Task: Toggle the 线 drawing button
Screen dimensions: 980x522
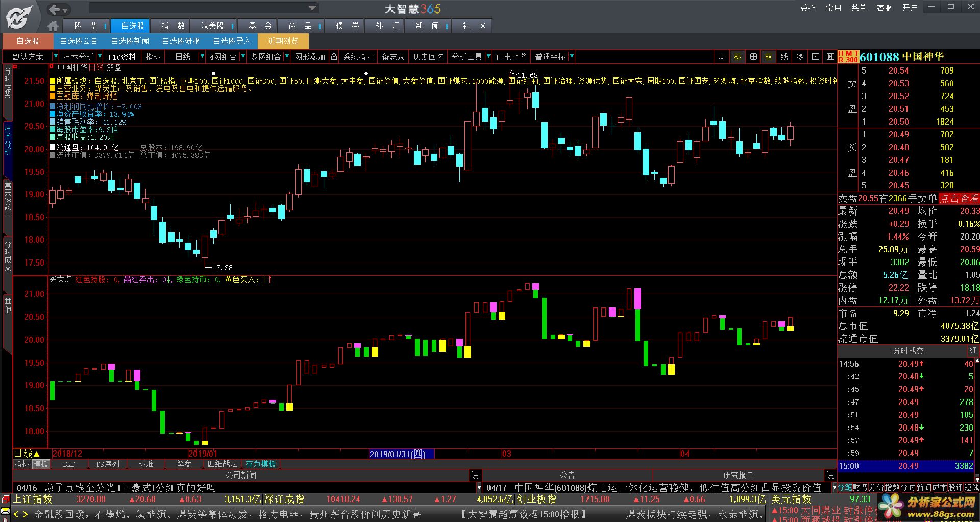Action: click(x=785, y=57)
